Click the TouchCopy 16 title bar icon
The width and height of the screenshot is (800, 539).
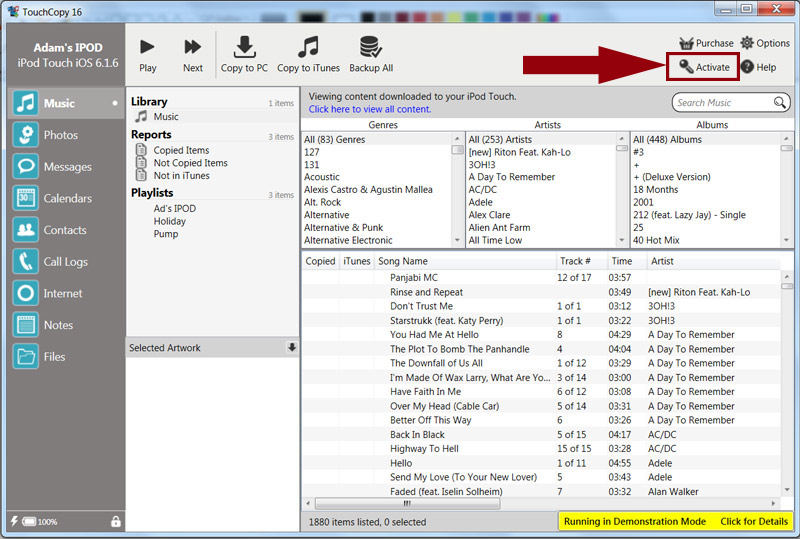(x=13, y=11)
